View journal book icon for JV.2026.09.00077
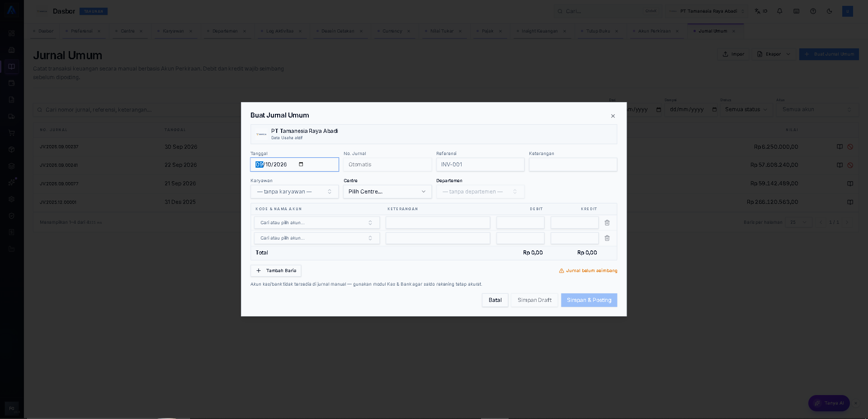The height and width of the screenshot is (419, 868). point(850,184)
